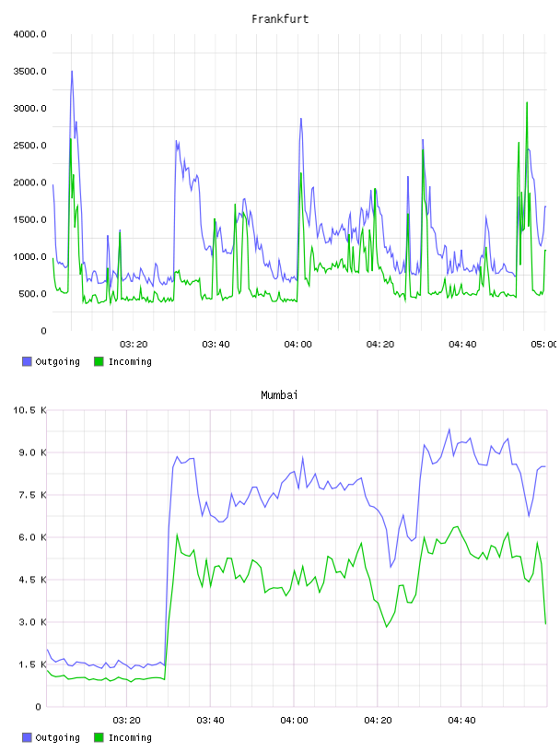
Task: Click the tallest green Frankfurt incoming spike near 05:00
Action: tap(527, 103)
